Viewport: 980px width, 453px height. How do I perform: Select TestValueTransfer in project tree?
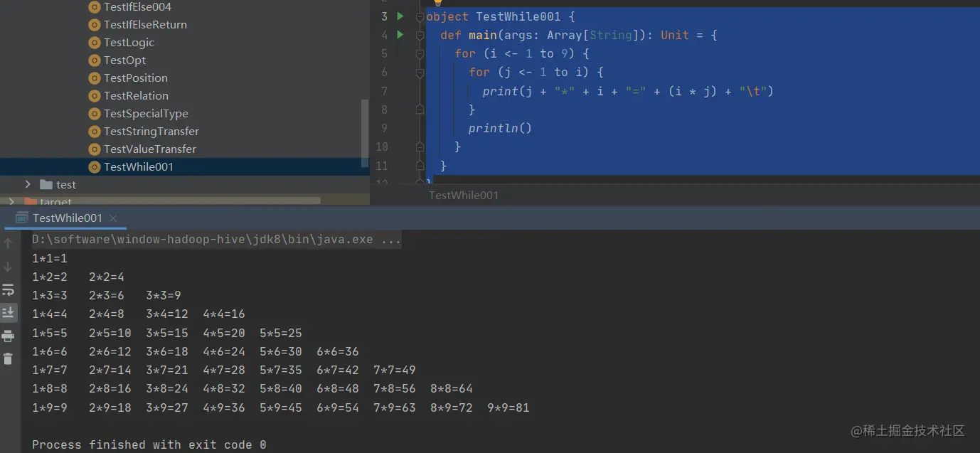point(150,149)
